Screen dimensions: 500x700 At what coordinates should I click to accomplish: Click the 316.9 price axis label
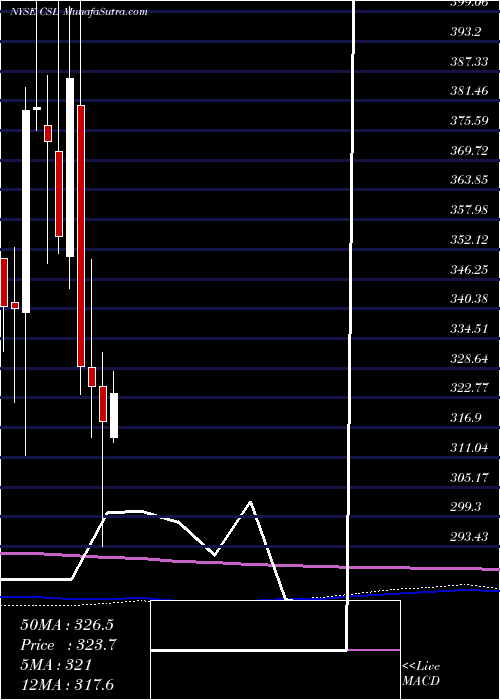tap(465, 418)
